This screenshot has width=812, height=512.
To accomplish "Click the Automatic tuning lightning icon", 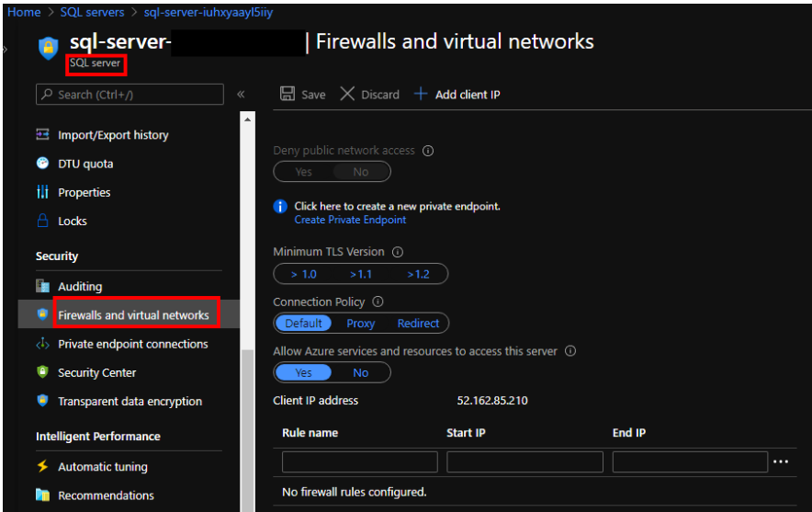I will point(42,466).
